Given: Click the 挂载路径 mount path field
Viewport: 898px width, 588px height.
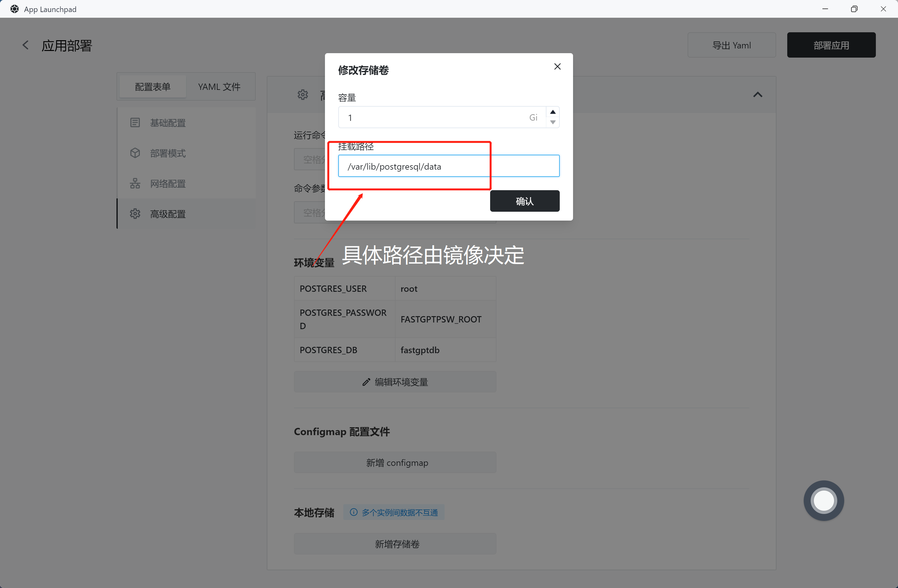Looking at the screenshot, I should 449,166.
